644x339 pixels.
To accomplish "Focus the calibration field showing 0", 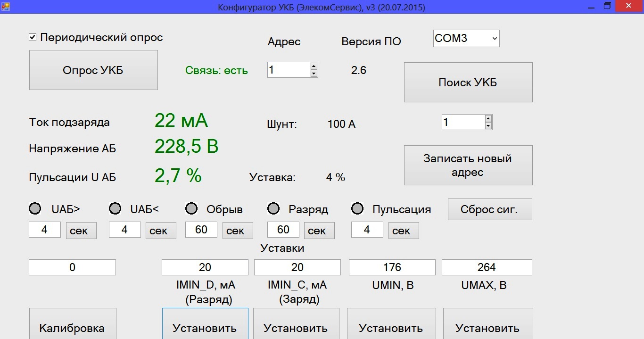I will 72,267.
